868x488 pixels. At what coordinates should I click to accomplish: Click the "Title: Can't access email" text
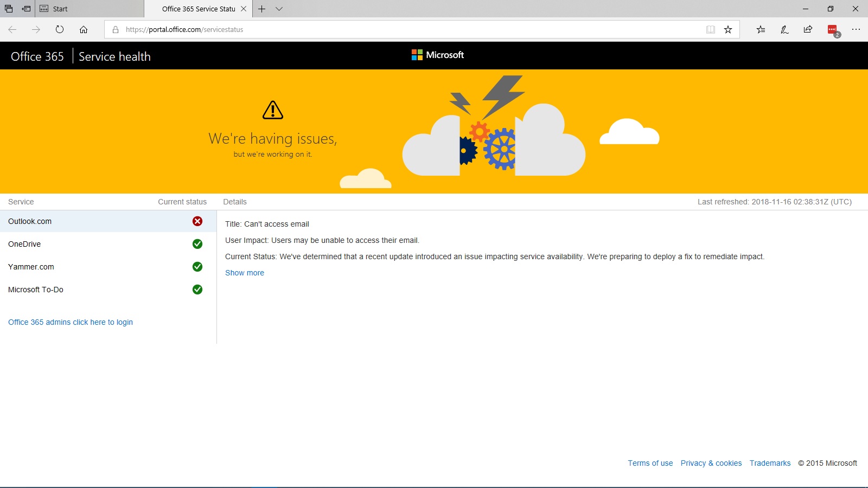[267, 224]
